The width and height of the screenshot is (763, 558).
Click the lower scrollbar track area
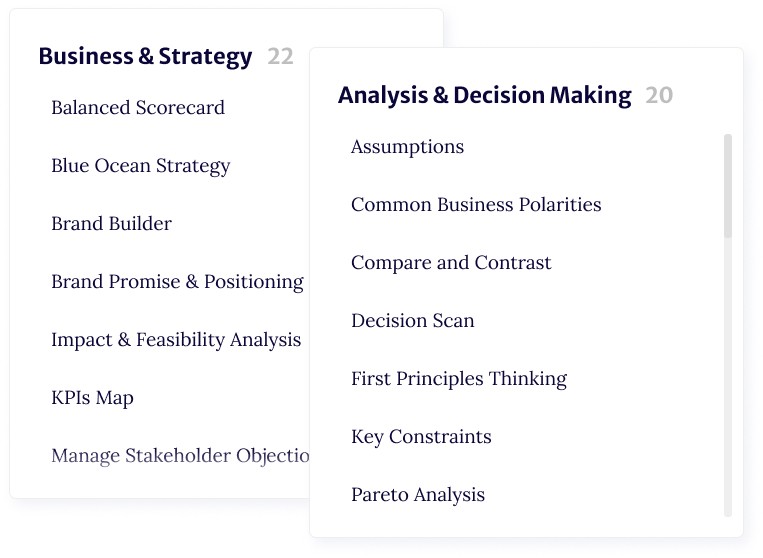728,377
